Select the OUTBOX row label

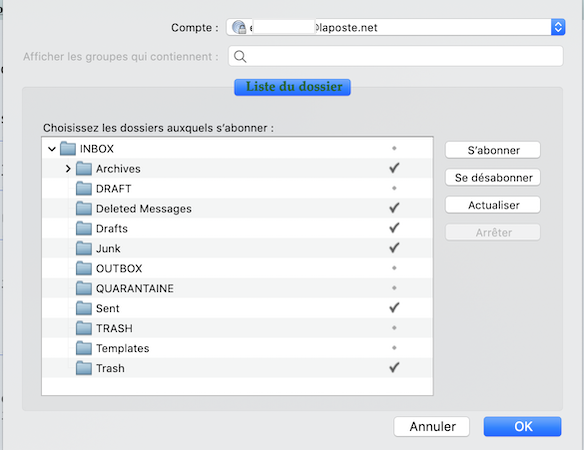119,269
